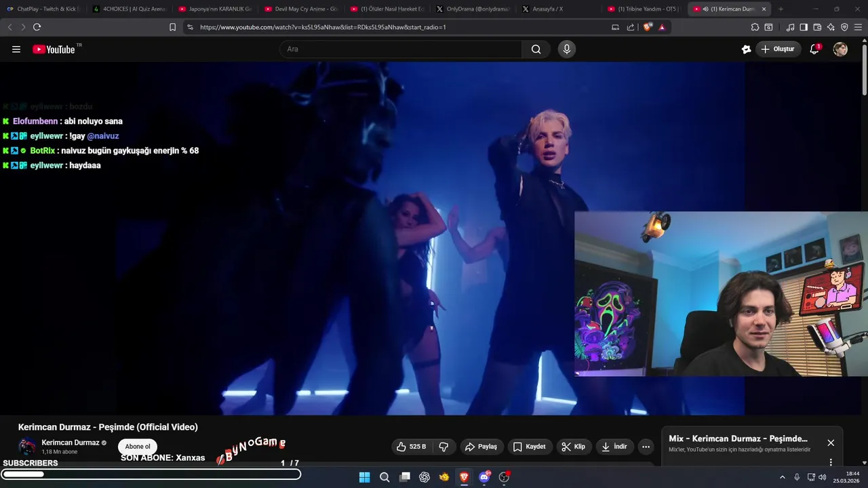Click the Paylaş share button
This screenshot has height=488, width=868.
pyautogui.click(x=481, y=447)
